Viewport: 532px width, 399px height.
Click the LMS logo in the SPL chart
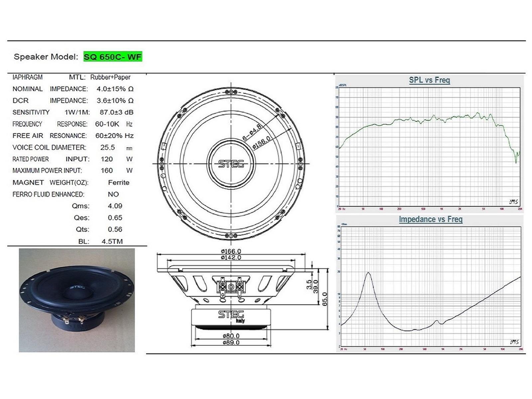513,201
